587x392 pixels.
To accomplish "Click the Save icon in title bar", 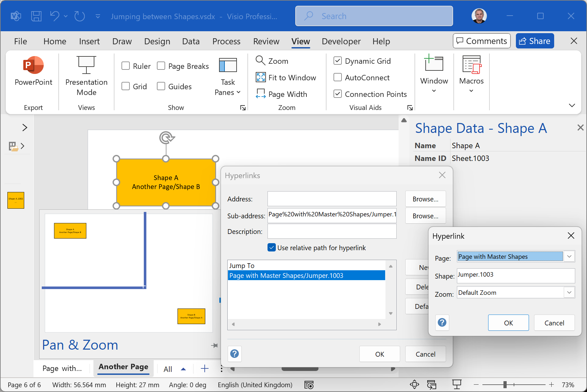I will [36, 16].
